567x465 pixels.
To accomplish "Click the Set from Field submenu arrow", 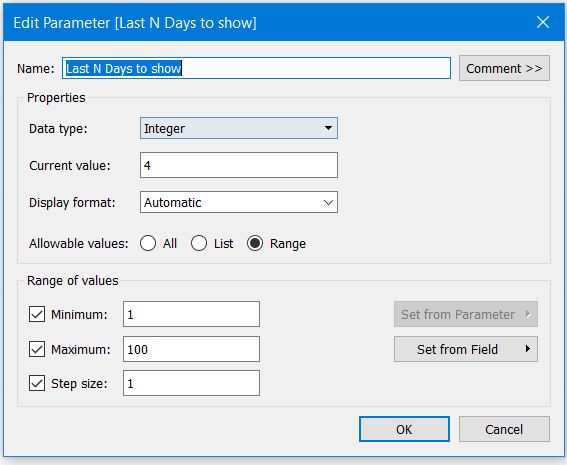I will click(x=528, y=349).
